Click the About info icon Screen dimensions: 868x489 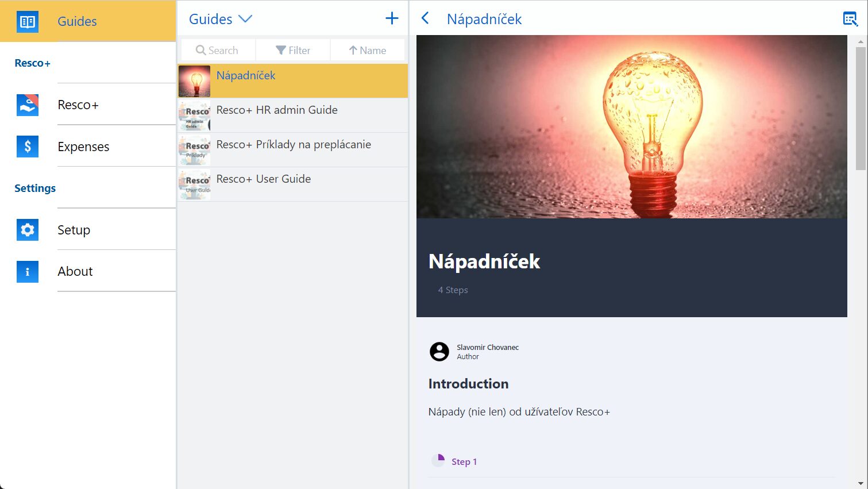[x=28, y=272]
